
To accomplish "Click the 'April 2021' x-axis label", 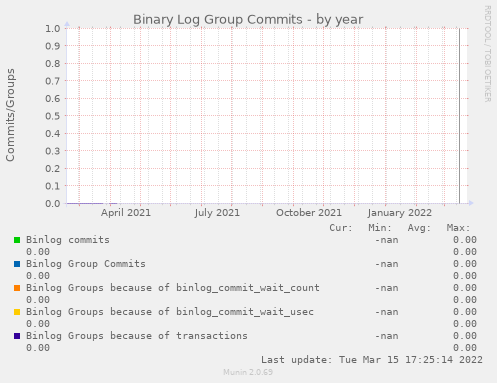I will [x=126, y=213].
